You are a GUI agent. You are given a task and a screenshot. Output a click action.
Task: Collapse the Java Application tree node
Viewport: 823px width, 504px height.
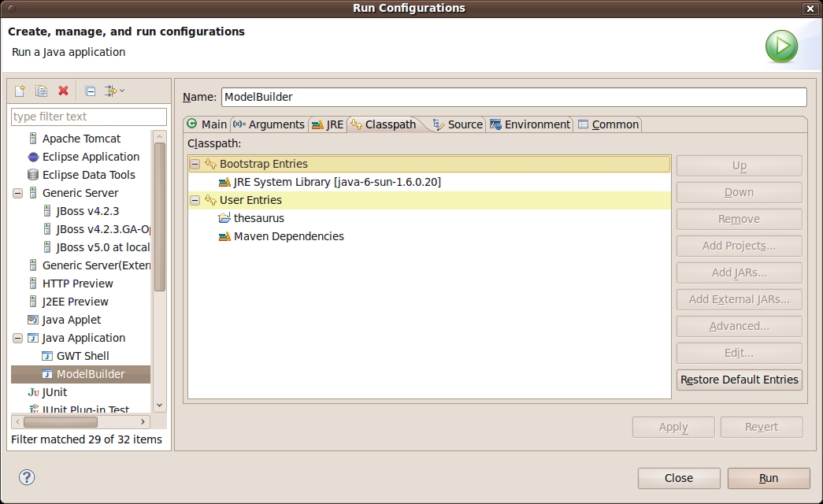click(x=18, y=338)
